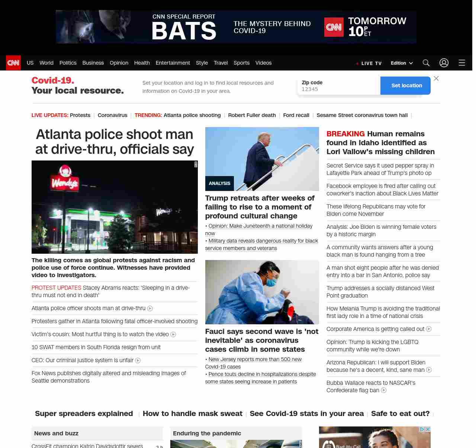Open the hamburger menu icon
This screenshot has width=476, height=448.
tap(462, 63)
